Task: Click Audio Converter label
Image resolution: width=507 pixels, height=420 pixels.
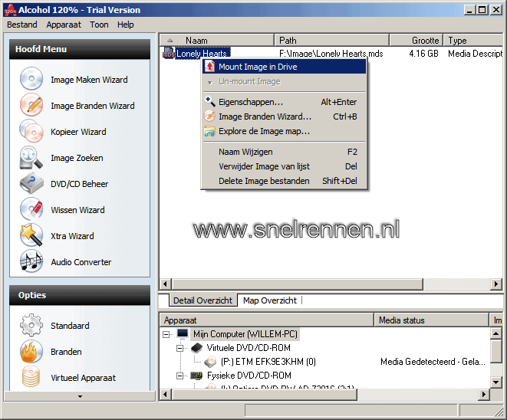Action: [x=81, y=262]
